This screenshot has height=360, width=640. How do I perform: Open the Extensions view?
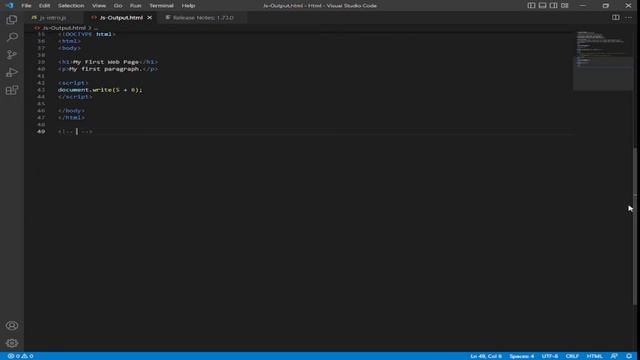[12, 90]
